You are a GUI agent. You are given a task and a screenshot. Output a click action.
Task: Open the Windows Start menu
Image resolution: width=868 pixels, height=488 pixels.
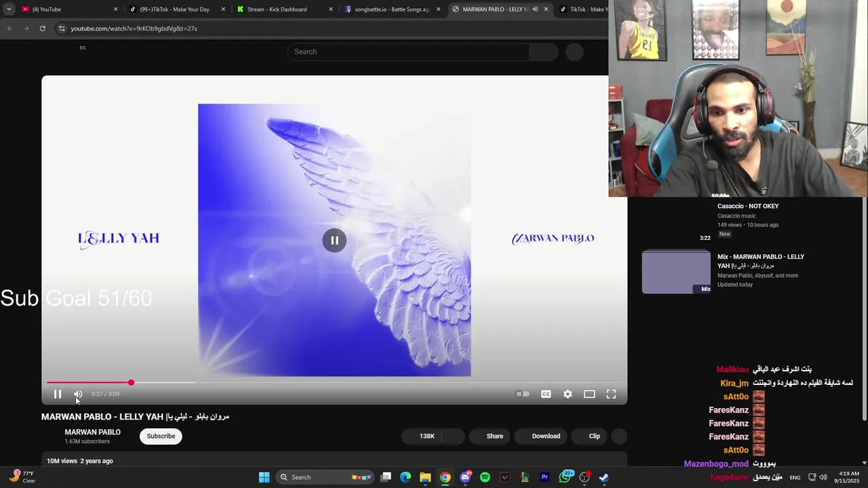[264, 477]
